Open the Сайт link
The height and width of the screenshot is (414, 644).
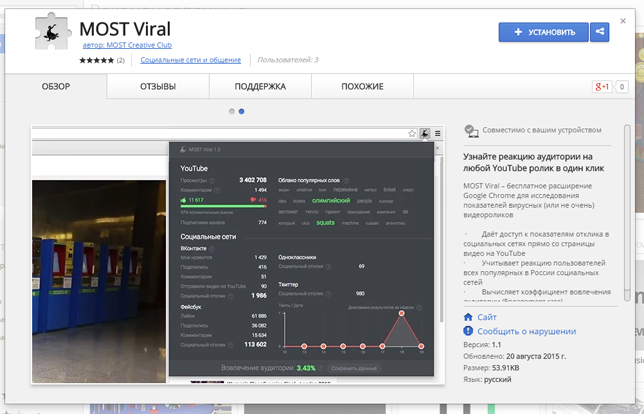[x=487, y=317]
